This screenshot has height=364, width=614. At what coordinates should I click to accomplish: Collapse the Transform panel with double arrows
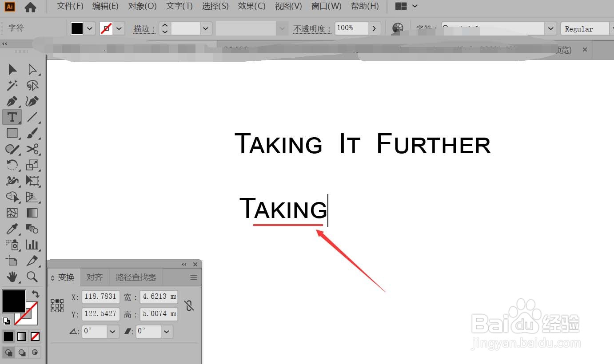pos(184,264)
